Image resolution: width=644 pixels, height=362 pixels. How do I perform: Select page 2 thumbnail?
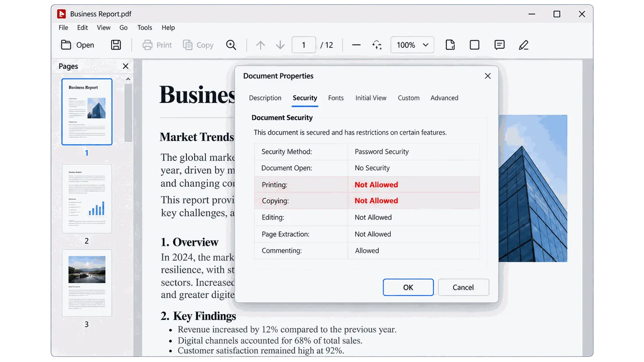tap(87, 199)
